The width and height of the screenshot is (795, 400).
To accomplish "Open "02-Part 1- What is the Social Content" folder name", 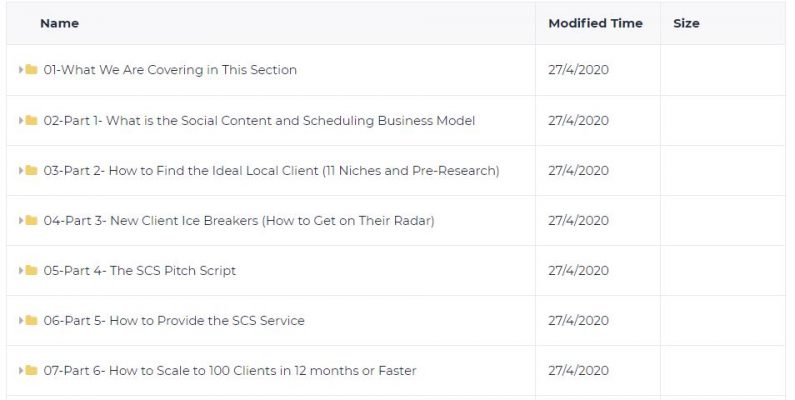I will click(259, 121).
